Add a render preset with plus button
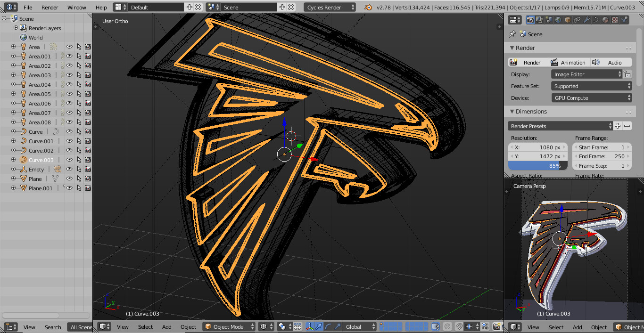Viewport: 644px width, 333px height. tap(618, 126)
